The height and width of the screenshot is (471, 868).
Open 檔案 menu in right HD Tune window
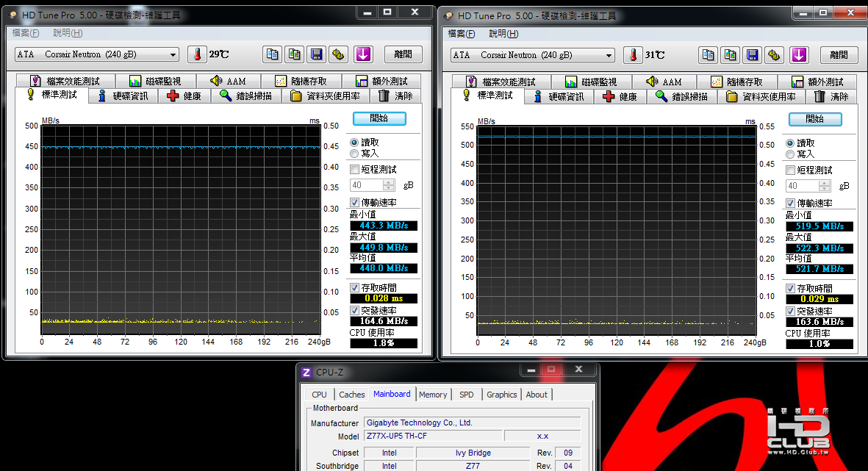[x=461, y=33]
